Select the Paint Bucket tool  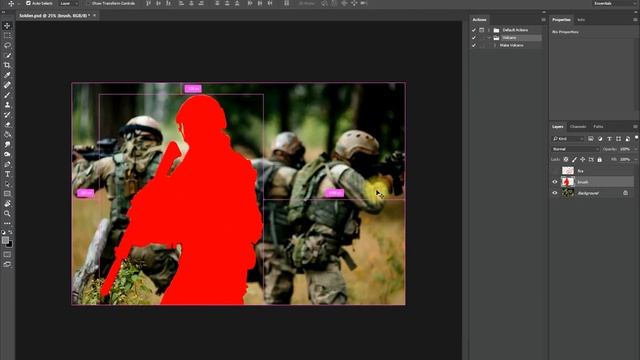point(7,135)
